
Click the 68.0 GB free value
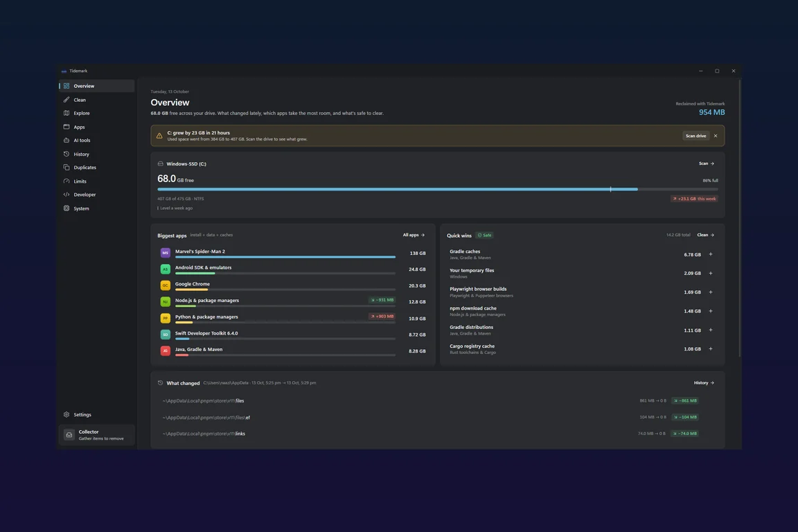coord(175,179)
